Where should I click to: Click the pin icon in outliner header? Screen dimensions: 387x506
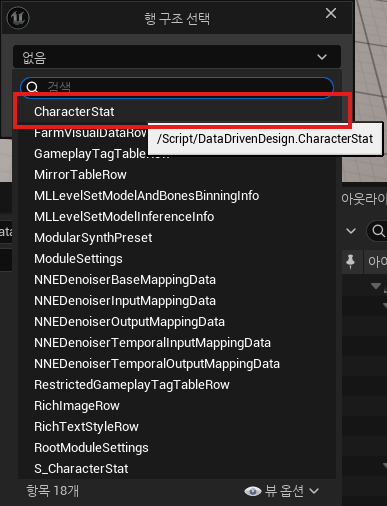click(x=350, y=262)
